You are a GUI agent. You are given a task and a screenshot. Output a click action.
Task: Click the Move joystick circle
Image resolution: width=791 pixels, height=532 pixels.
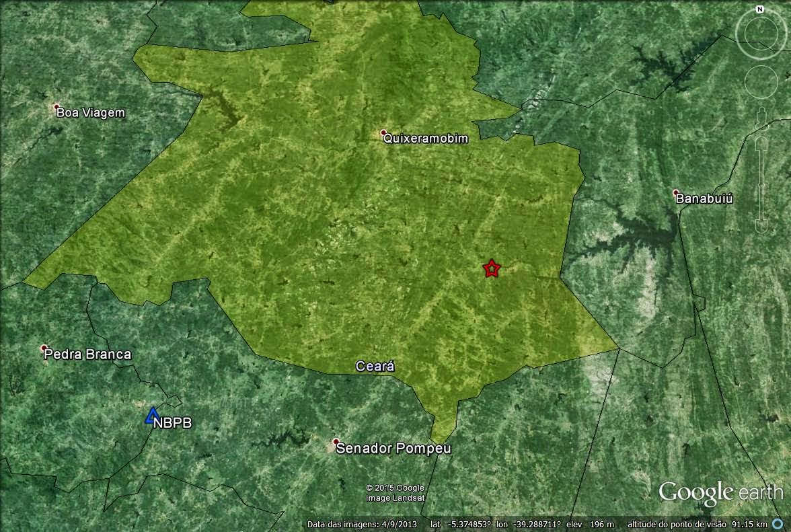[761, 81]
